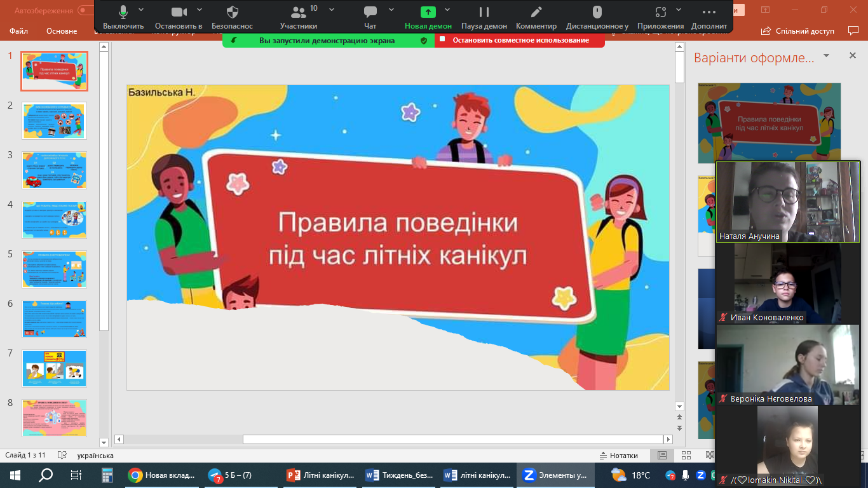Image resolution: width=868 pixels, height=488 pixels.
Task: Open Безопасность shield in Zoom toolbar
Action: [x=233, y=17]
